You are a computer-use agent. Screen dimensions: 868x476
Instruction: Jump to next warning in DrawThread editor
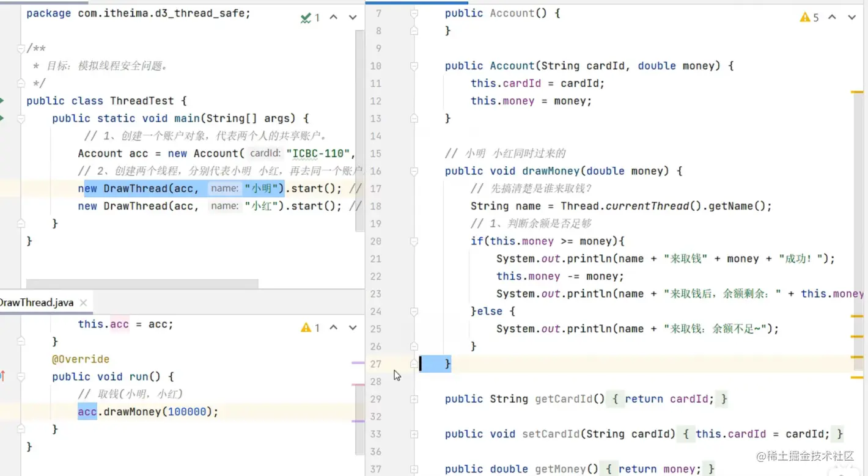point(353,328)
